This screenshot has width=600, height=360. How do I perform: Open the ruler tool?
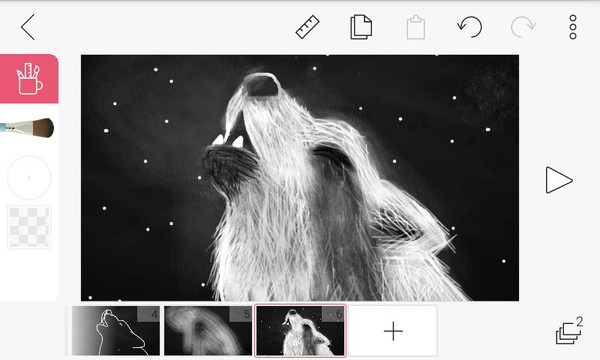coord(308,27)
